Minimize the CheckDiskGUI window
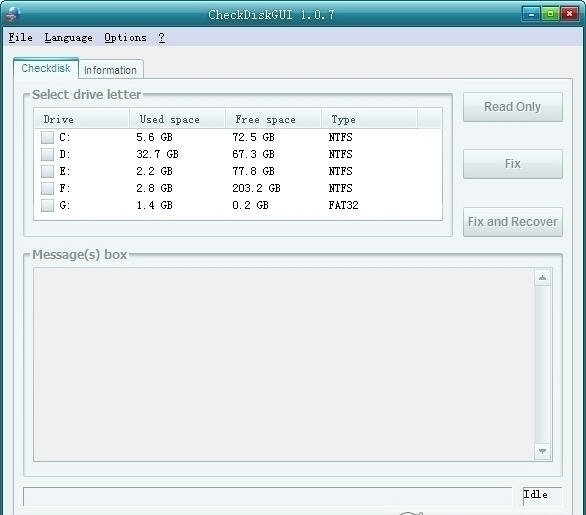The height and width of the screenshot is (515, 586). tap(531, 15)
